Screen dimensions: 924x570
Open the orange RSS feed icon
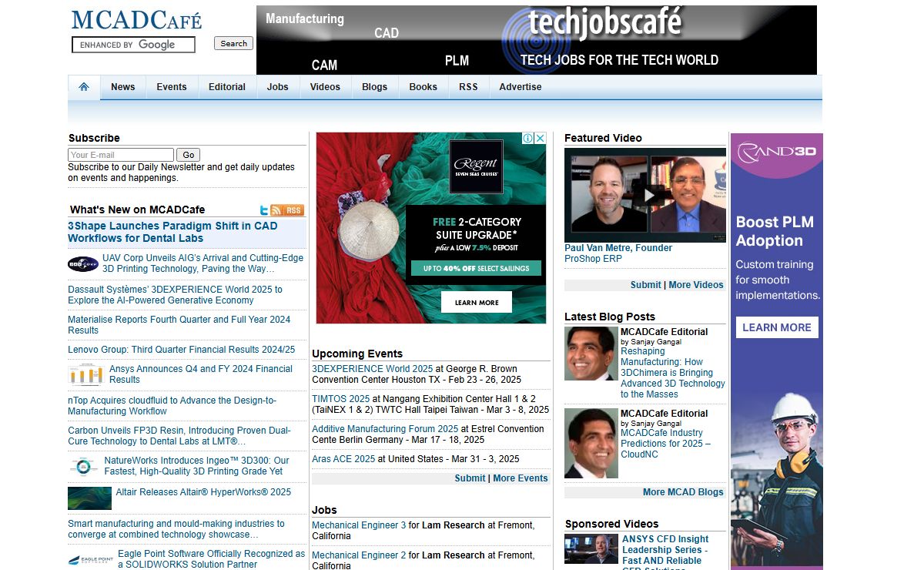[x=287, y=210]
